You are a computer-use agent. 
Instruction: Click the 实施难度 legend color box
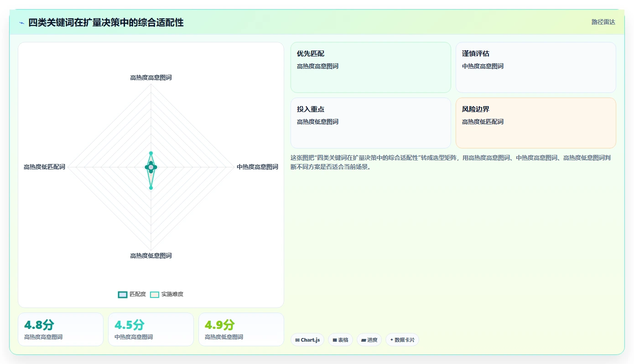pyautogui.click(x=155, y=294)
